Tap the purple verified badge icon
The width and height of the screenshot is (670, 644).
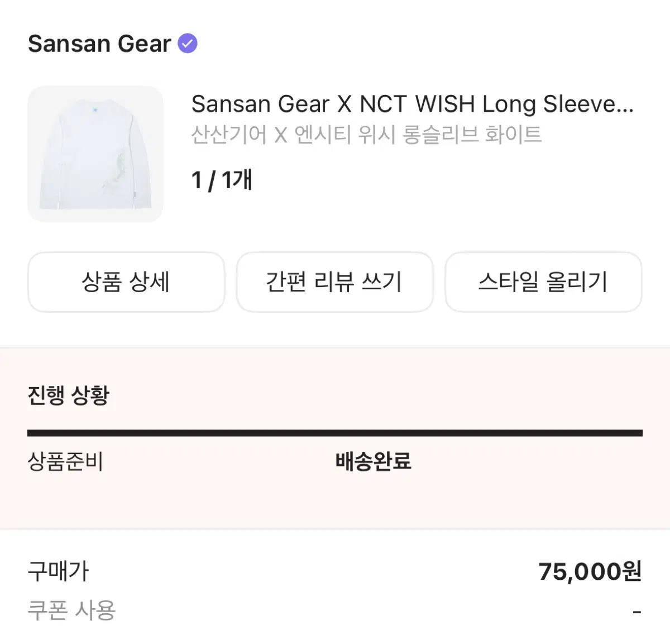click(188, 44)
